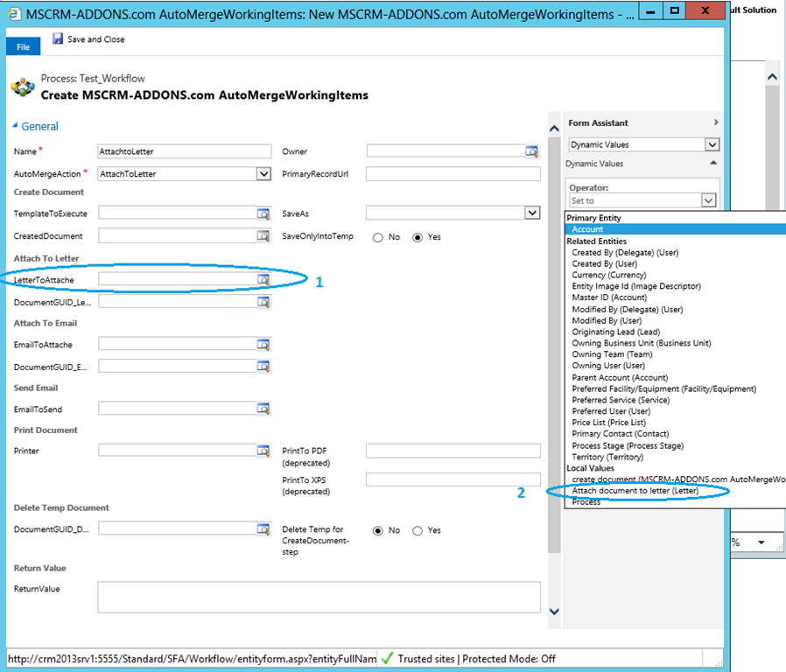Click the status bar URL text
The image size is (786, 672).
192,659
